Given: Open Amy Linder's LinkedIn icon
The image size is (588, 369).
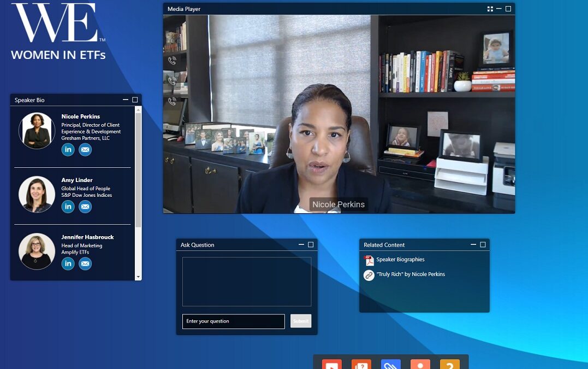Looking at the screenshot, I should [x=68, y=207].
